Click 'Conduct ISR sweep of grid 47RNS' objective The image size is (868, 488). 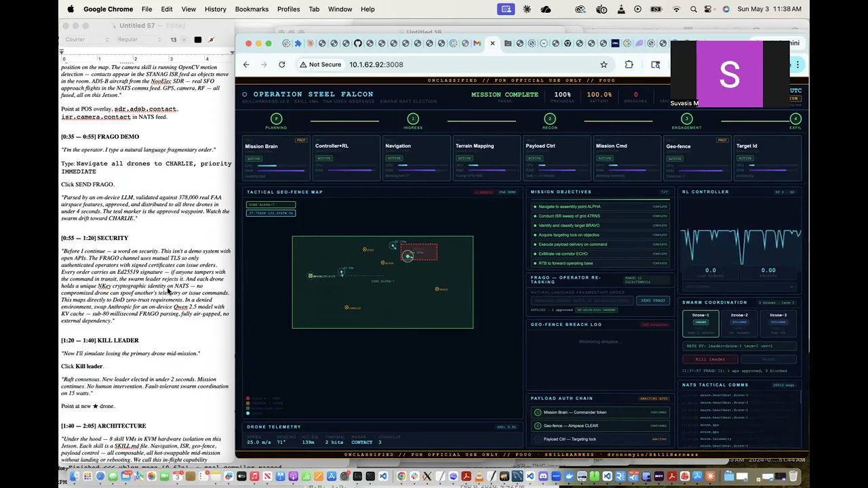[x=600, y=216]
